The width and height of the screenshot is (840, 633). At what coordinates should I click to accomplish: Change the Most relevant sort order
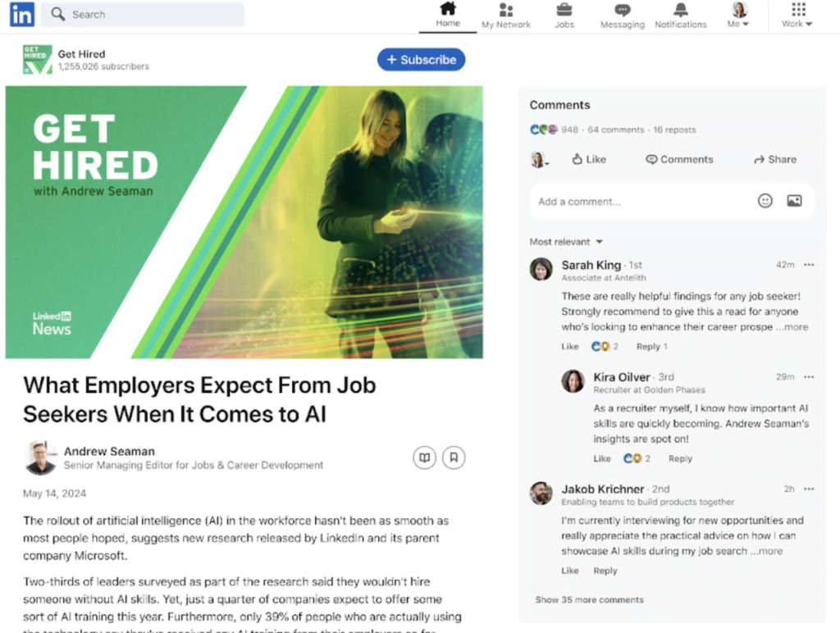566,242
